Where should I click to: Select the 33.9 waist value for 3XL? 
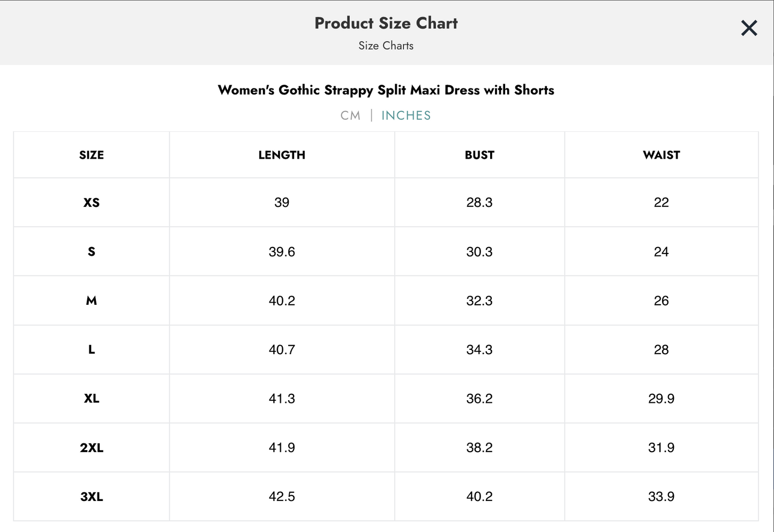coord(661,496)
